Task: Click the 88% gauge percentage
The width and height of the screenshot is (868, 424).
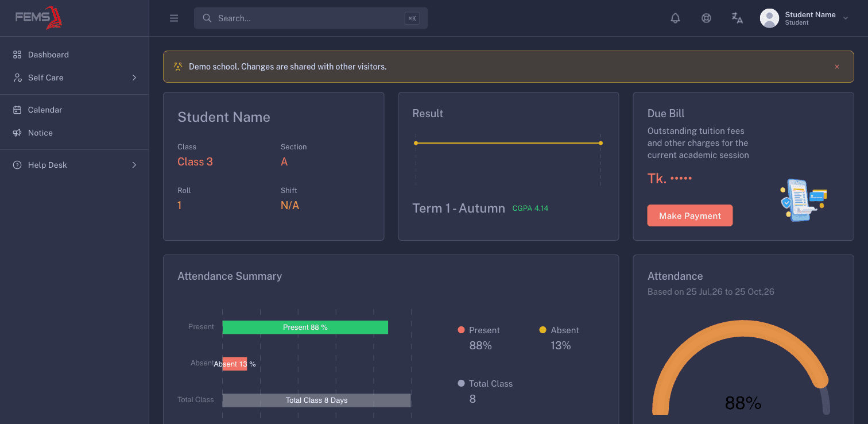Action: click(743, 403)
